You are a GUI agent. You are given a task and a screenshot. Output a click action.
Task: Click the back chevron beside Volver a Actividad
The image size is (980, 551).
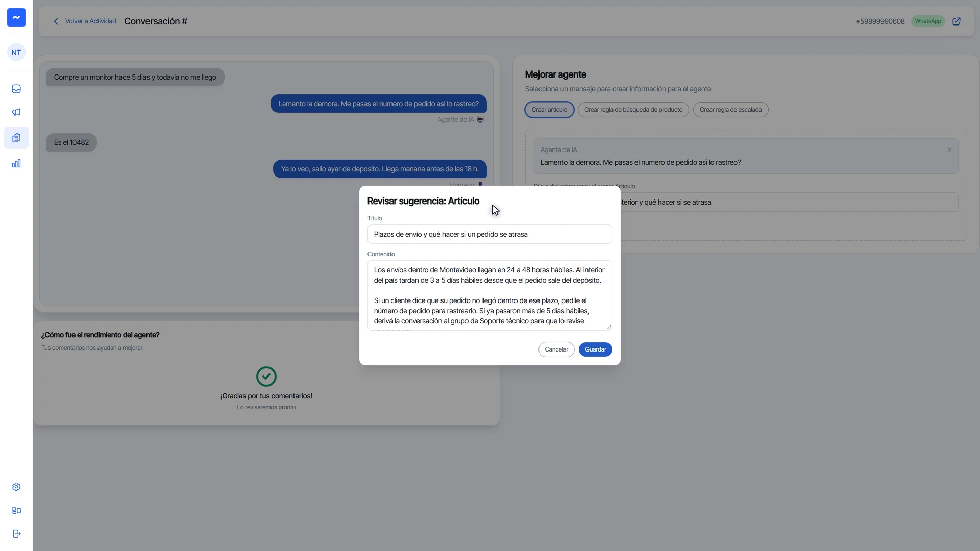click(x=56, y=21)
